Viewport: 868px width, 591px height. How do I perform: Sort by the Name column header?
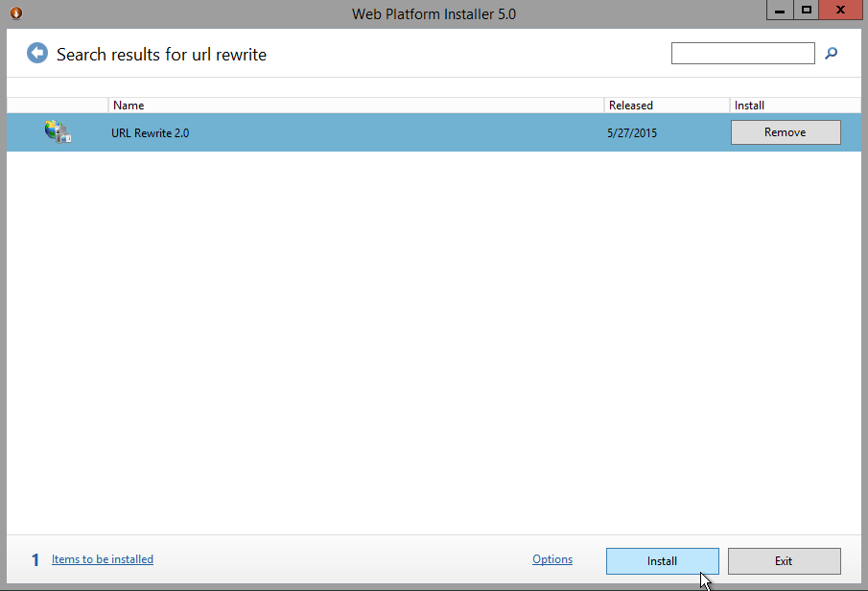point(355,106)
